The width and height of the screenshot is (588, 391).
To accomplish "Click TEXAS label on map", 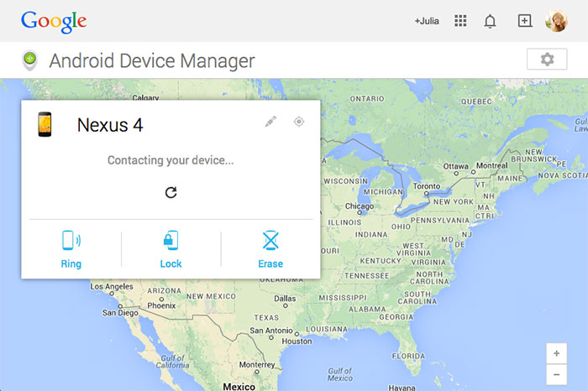I will tap(266, 318).
